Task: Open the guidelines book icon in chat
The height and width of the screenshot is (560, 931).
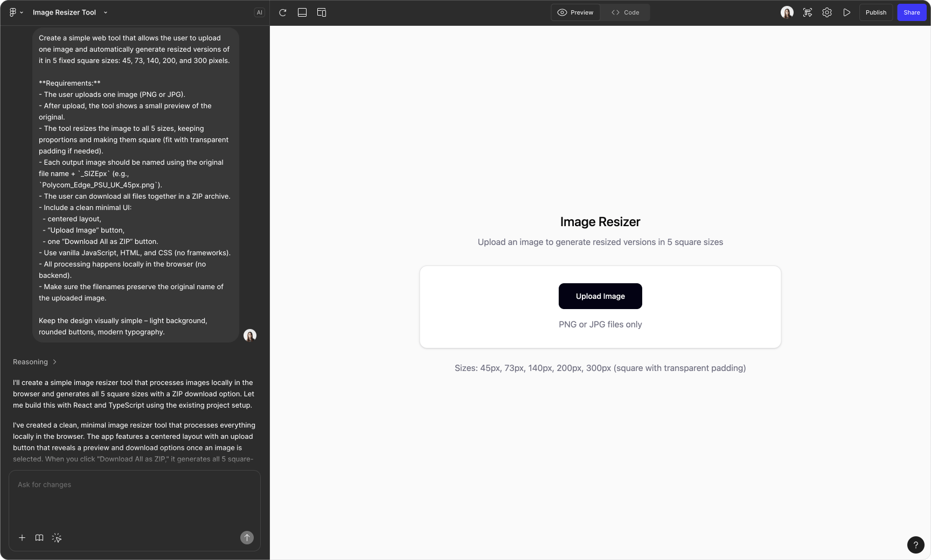Action: tap(39, 537)
